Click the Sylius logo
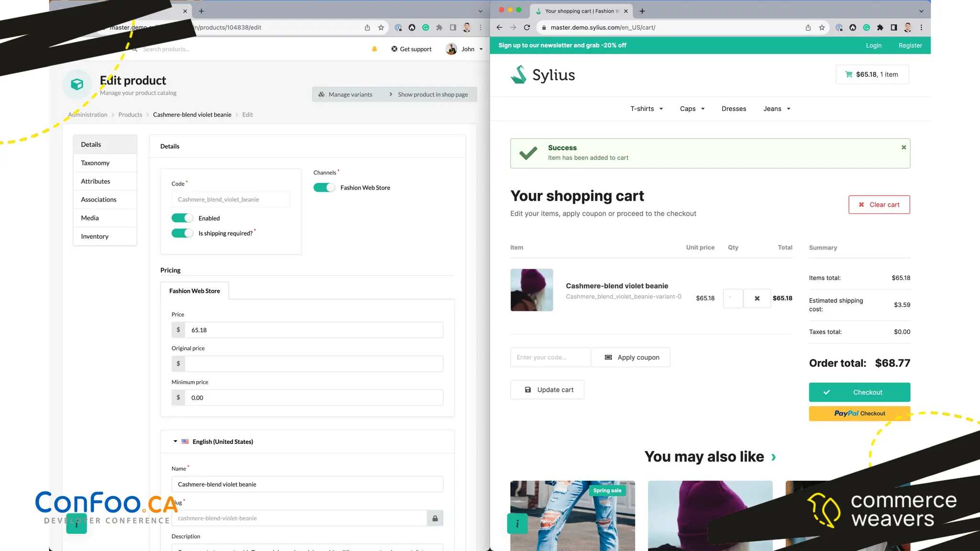The height and width of the screenshot is (551, 980). tap(543, 75)
